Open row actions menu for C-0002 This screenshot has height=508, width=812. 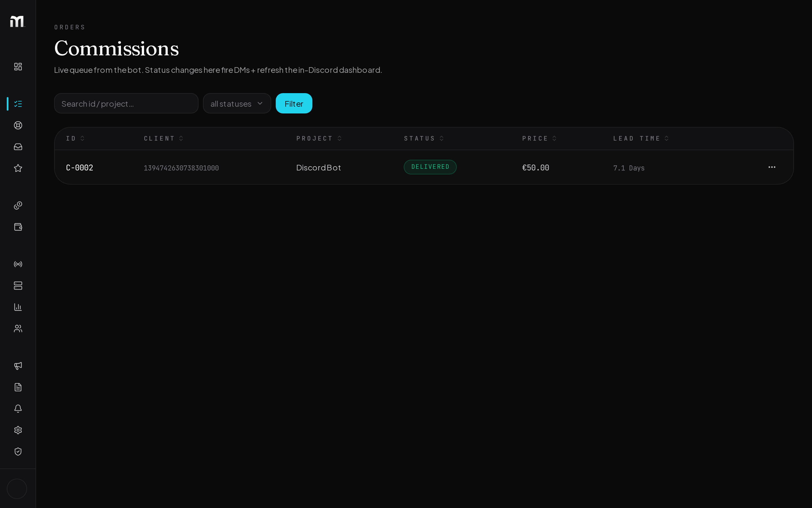(x=772, y=167)
